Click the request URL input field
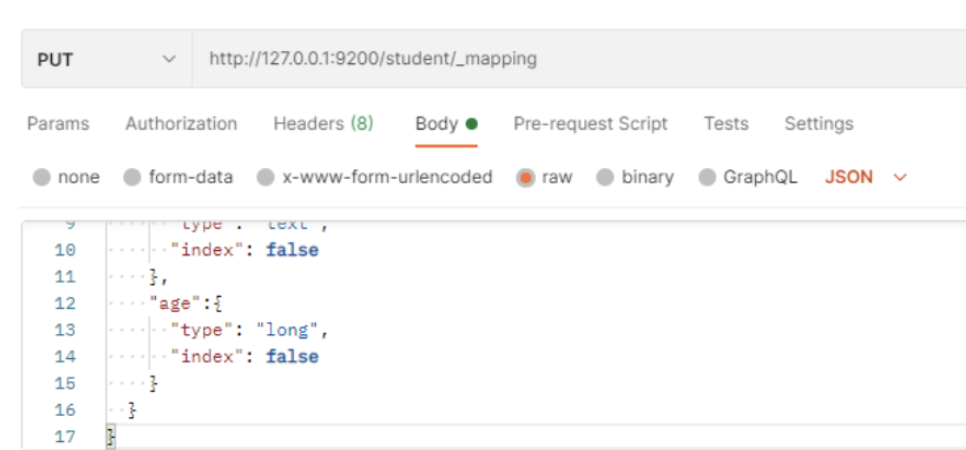 (x=570, y=59)
